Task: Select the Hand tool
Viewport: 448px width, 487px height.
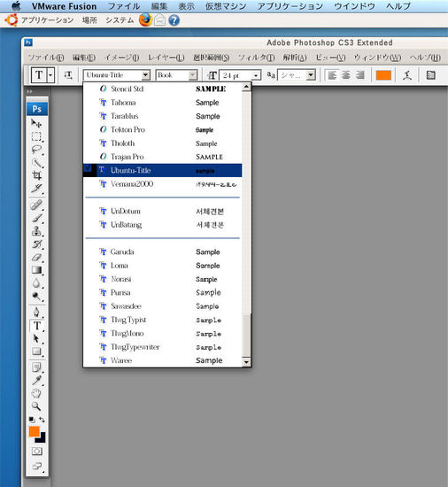Action: [x=36, y=393]
